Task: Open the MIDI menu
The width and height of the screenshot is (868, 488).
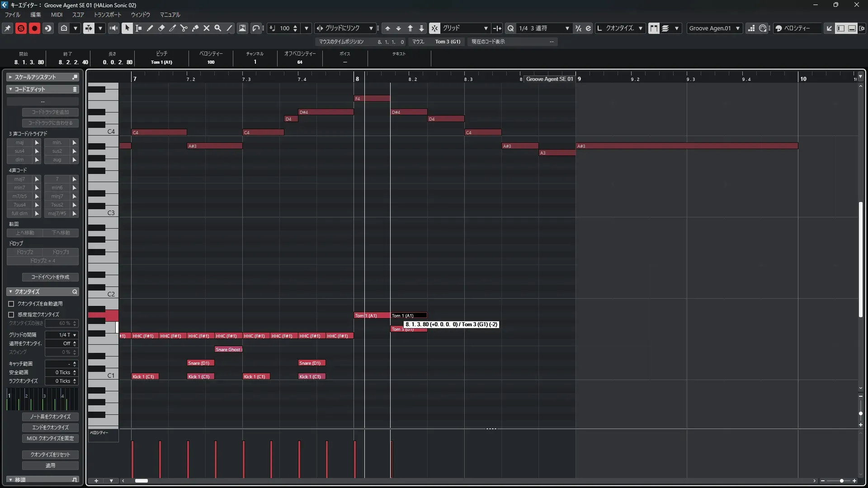Action: coord(57,14)
